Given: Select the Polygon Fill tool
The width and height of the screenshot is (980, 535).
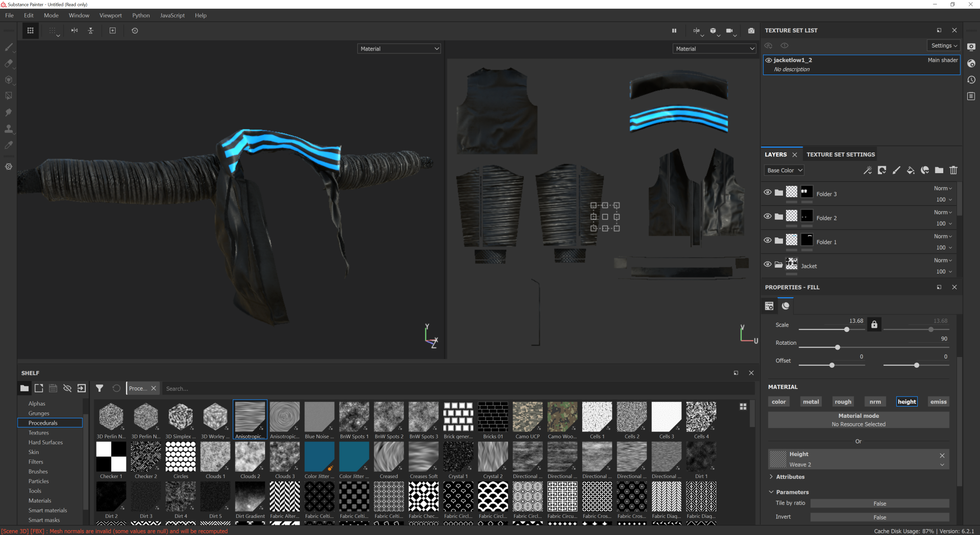Looking at the screenshot, I should (x=8, y=96).
